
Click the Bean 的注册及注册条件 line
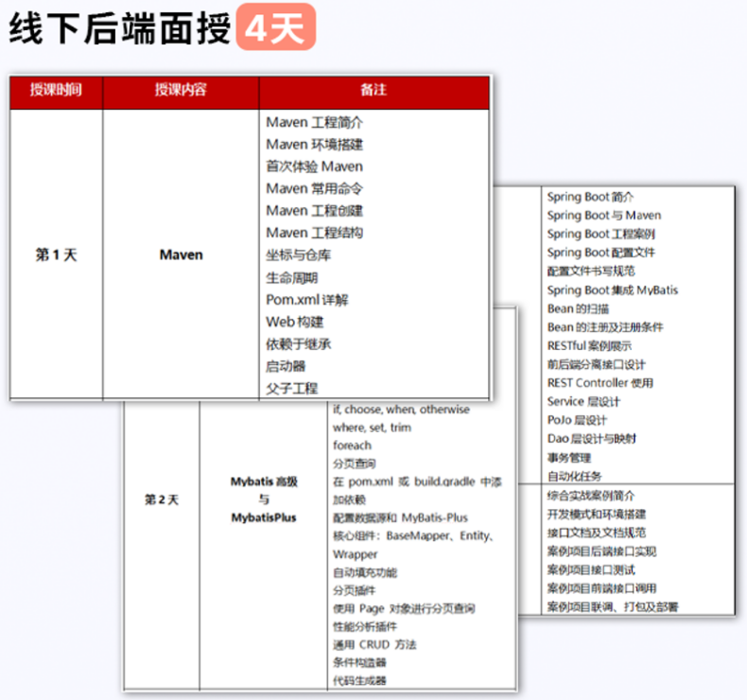[x=605, y=327]
